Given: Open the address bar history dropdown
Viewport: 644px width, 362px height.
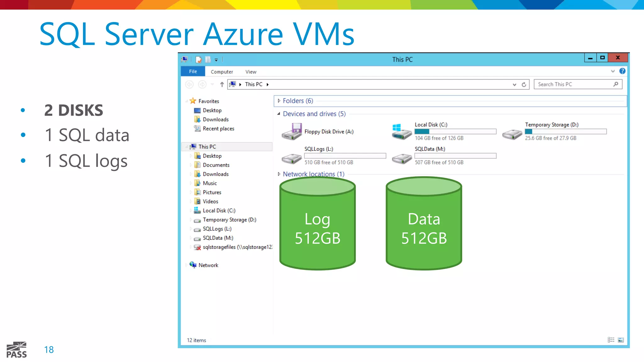Looking at the screenshot, I should coord(514,85).
